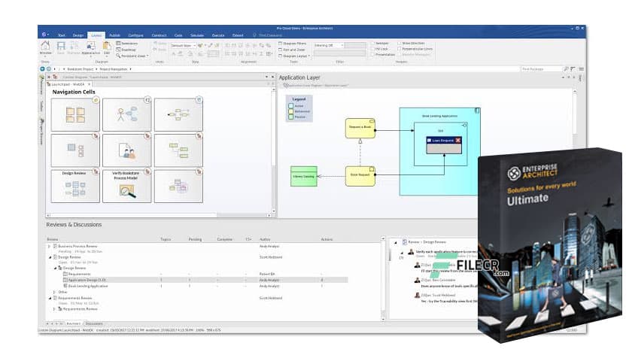
Task: Expand the Business Process Review row
Action: 50,246
